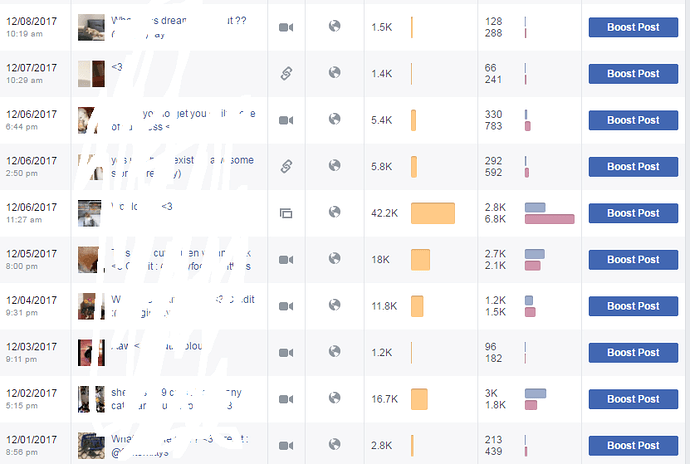This screenshot has height=464, width=690.
Task: Boost the 42.2K reach post
Action: 633,213
